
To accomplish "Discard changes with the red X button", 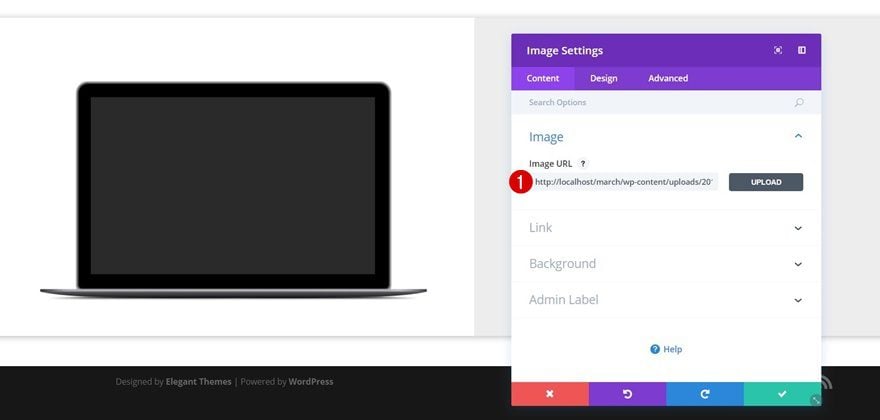I will tap(550, 394).
